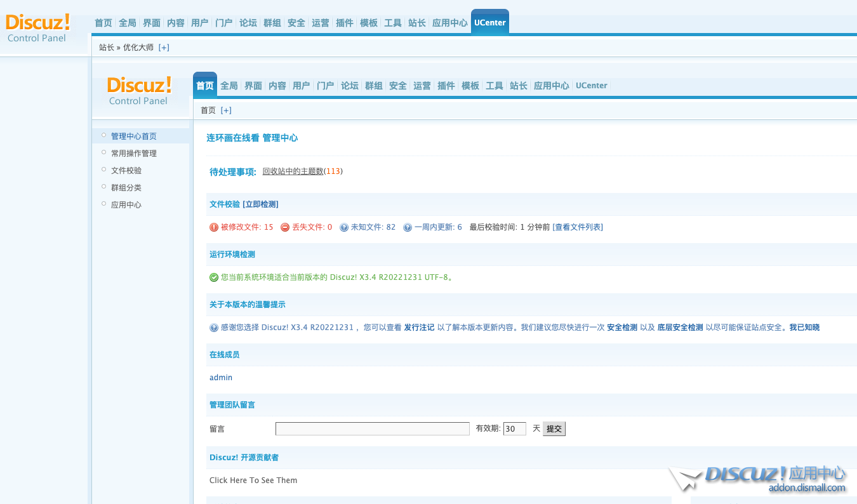Click the missing files red minus icon
Screen dimensions: 857x504
pos(285,227)
